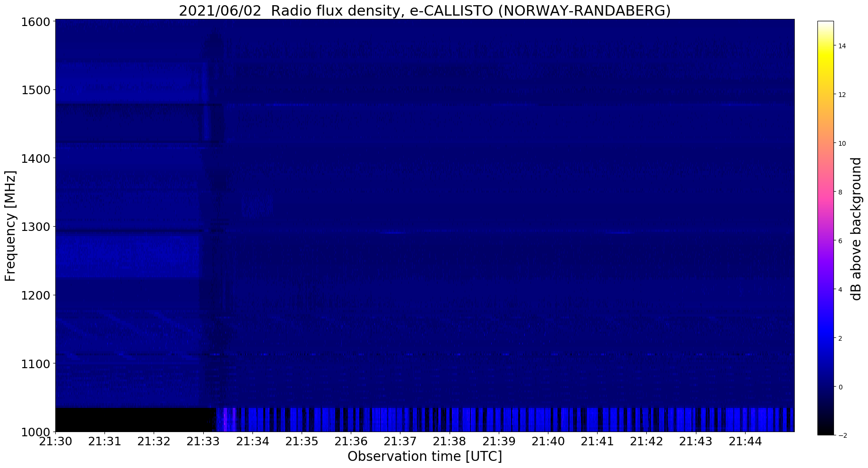The height and width of the screenshot is (468, 868).
Task: Click the 21:40 time tick label
Action: [548, 442]
